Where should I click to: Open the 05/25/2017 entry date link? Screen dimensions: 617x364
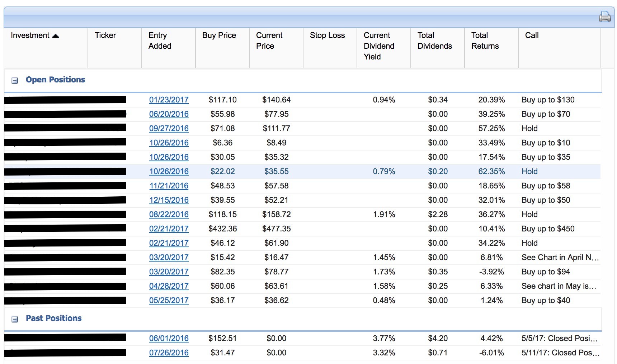click(169, 301)
